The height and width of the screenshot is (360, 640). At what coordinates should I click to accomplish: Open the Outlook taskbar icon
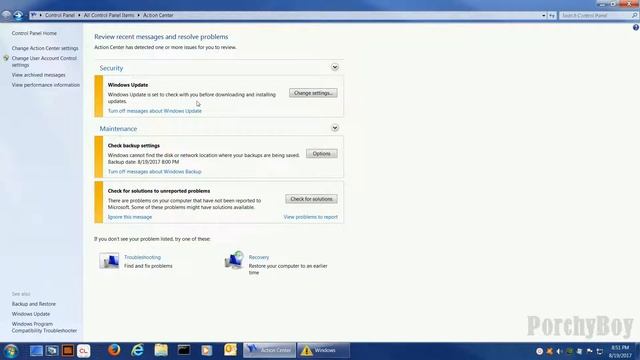(230, 350)
